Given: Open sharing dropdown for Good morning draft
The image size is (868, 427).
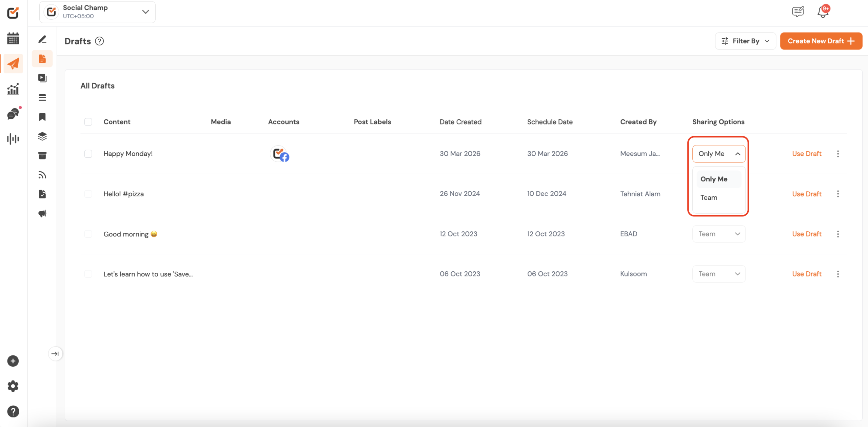Looking at the screenshot, I should (718, 234).
